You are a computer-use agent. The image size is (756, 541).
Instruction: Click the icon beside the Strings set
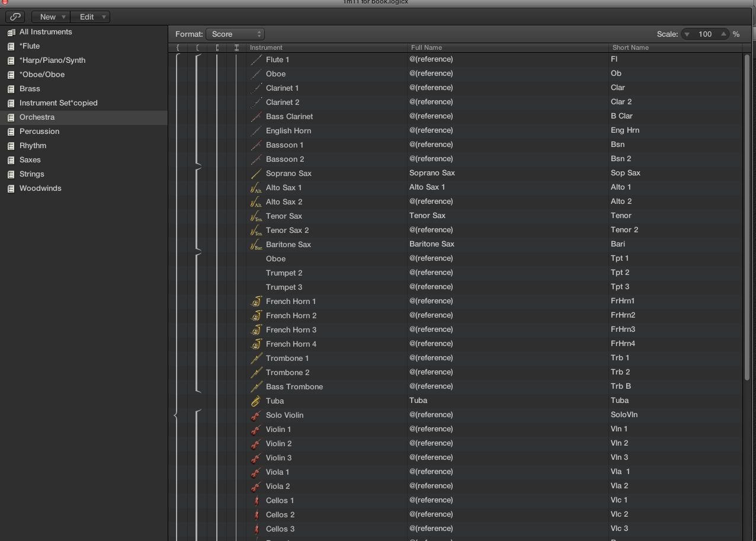point(11,174)
